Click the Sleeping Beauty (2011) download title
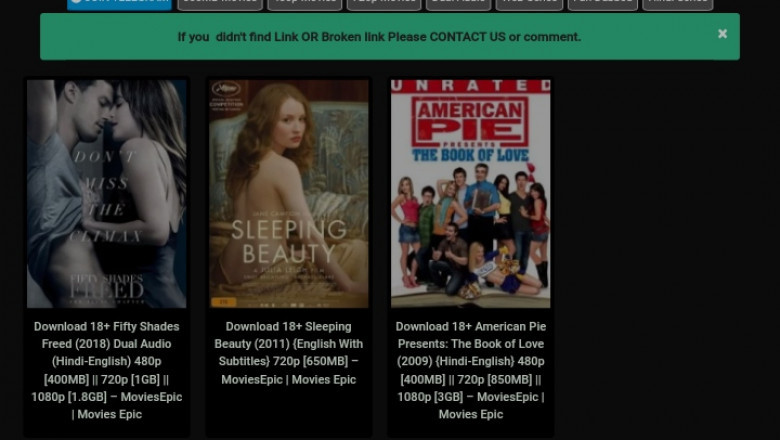Screen dimensions: 780x440 pyautogui.click(x=289, y=353)
